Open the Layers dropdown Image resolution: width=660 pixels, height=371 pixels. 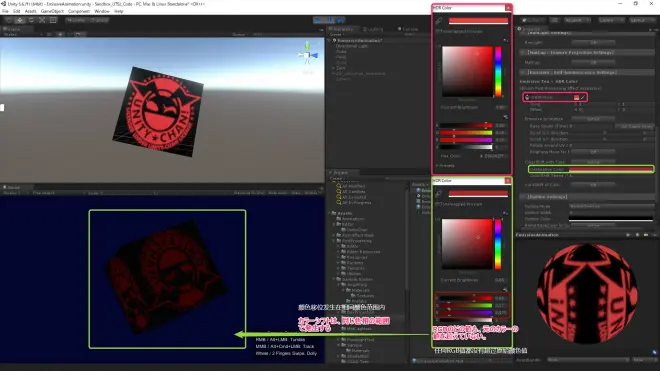coord(609,20)
